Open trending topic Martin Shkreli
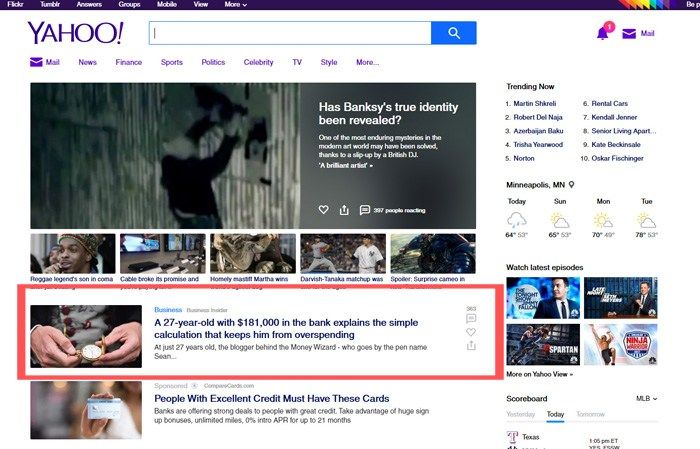The height and width of the screenshot is (449, 700). coord(534,104)
